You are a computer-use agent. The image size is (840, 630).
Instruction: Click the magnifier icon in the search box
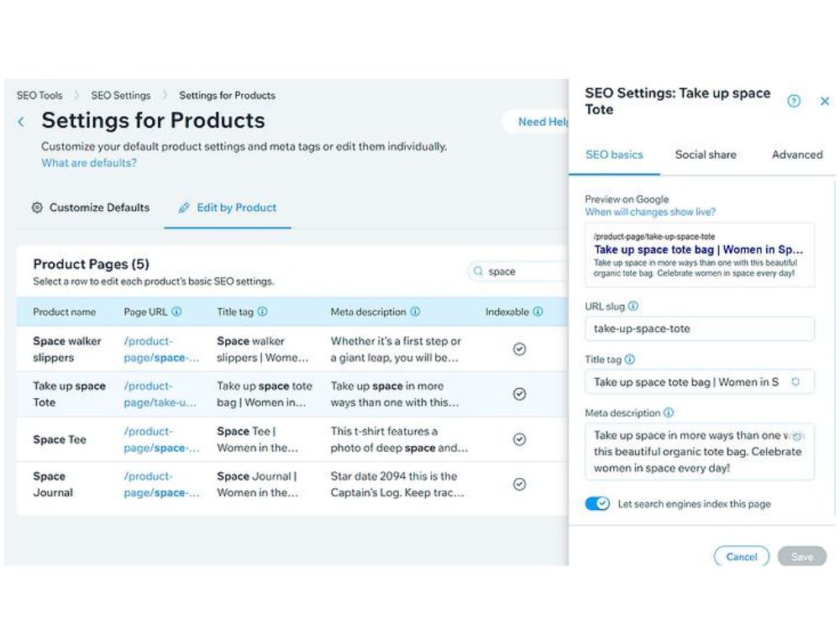pyautogui.click(x=478, y=271)
